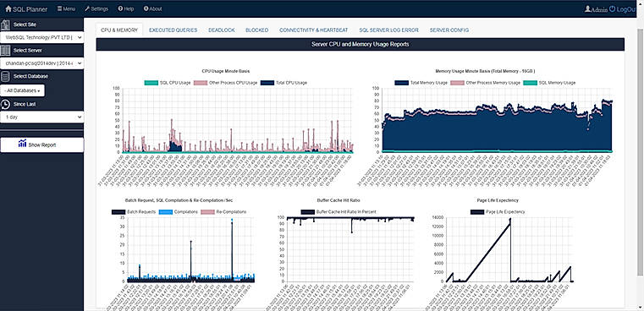
Task: Toggle Compilations legend series
Action: 179,212
